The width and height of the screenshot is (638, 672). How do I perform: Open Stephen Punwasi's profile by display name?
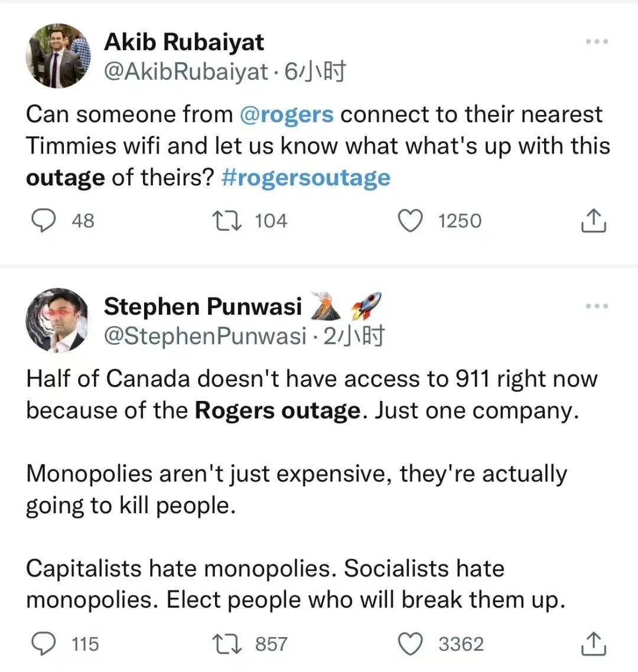[203, 306]
